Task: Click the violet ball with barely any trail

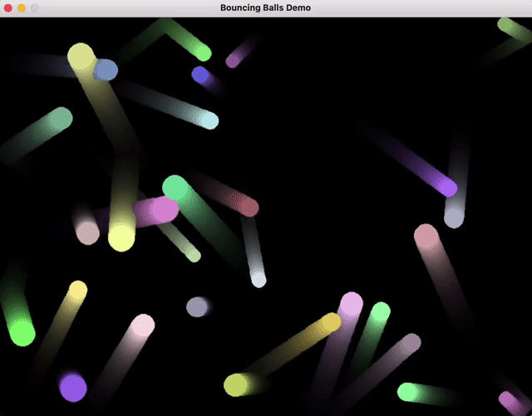Action: click(73, 387)
